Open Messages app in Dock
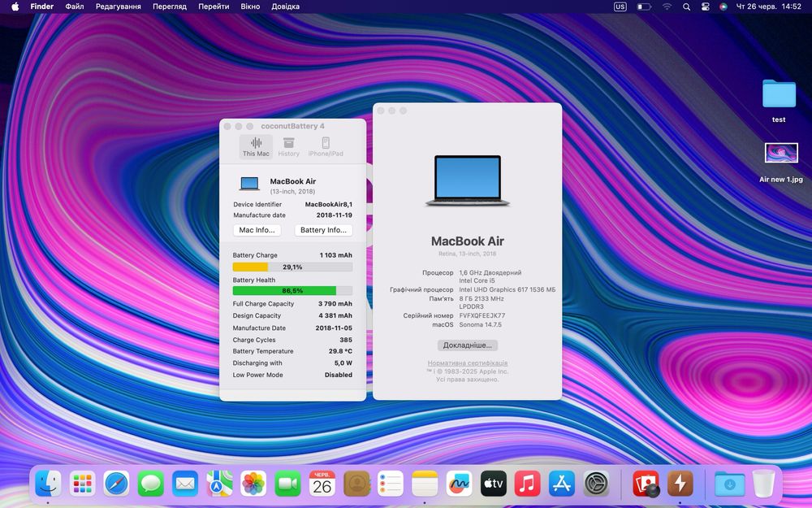Screen dimensions: 812x508 [x=151, y=484]
